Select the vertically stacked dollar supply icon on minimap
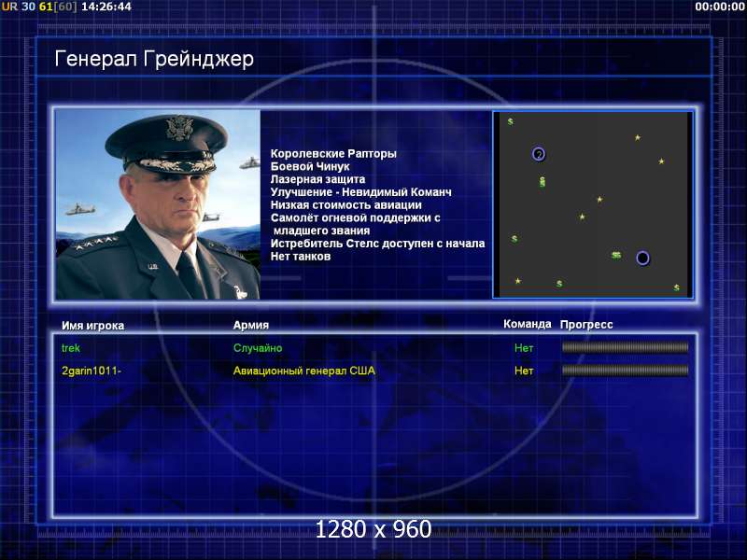747x560 pixels. coord(543,181)
